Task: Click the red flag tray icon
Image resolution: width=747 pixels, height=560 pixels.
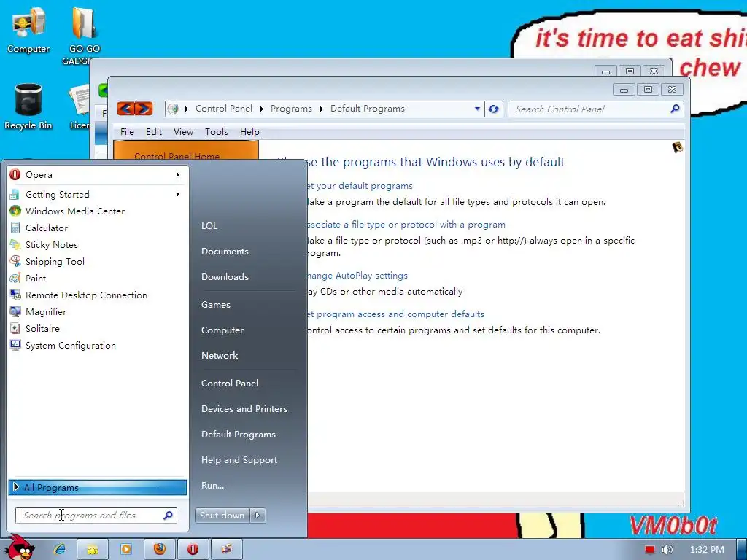Action: coord(650,550)
